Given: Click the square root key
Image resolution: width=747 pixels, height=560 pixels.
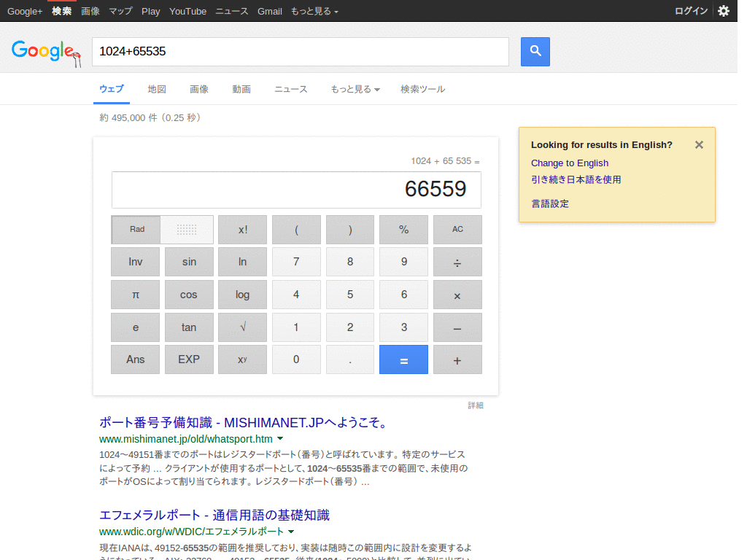Looking at the screenshot, I should pyautogui.click(x=242, y=327).
